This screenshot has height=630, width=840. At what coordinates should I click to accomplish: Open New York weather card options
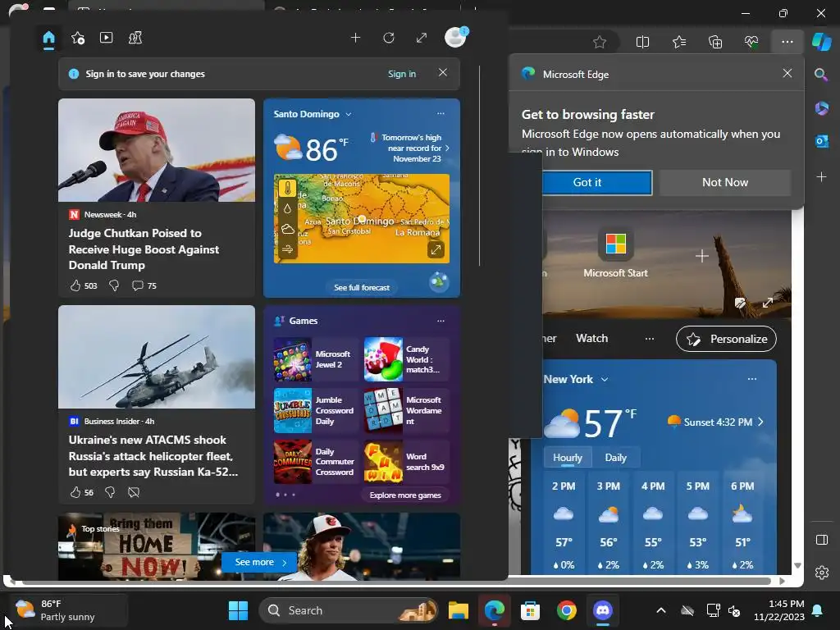(752, 379)
